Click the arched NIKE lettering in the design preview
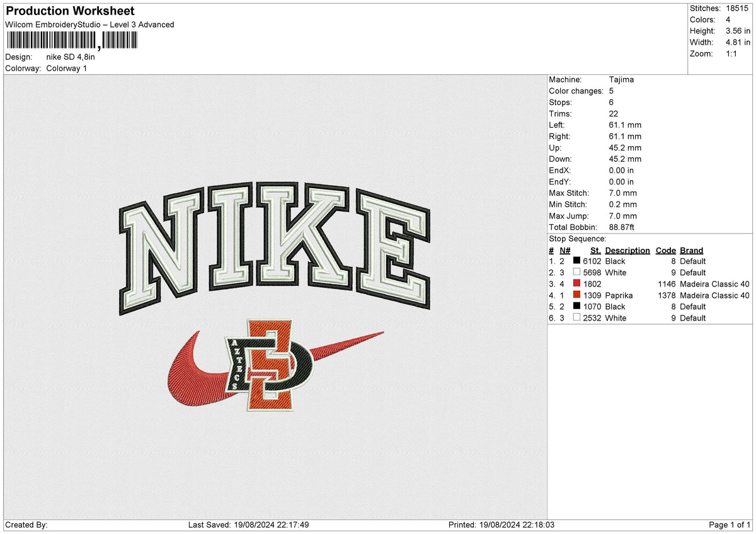 point(274,247)
